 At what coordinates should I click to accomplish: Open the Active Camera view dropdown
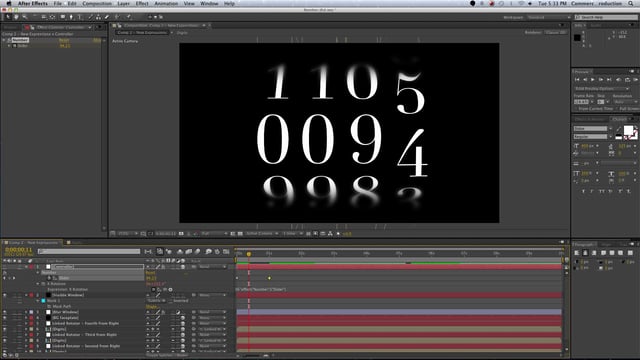click(x=262, y=233)
